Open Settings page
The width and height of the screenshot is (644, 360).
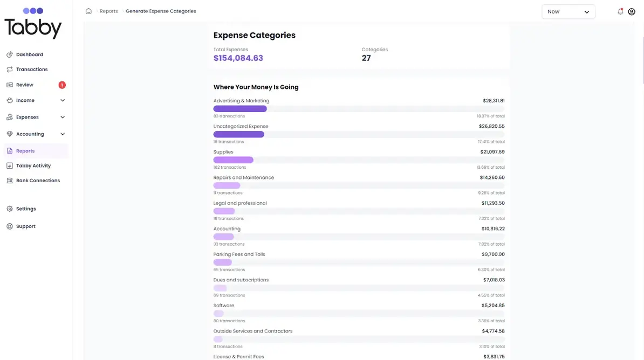point(26,209)
